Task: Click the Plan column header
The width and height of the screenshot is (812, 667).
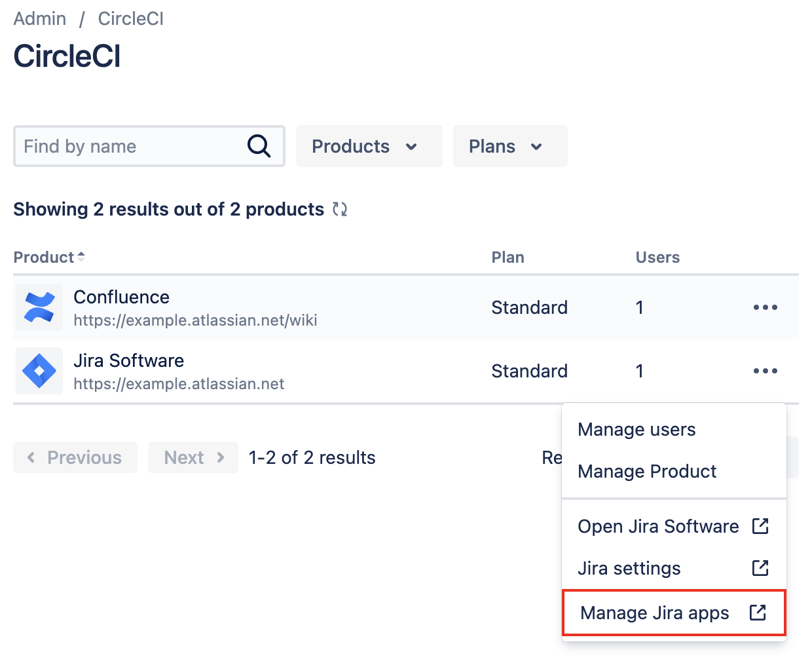Action: coord(507,257)
